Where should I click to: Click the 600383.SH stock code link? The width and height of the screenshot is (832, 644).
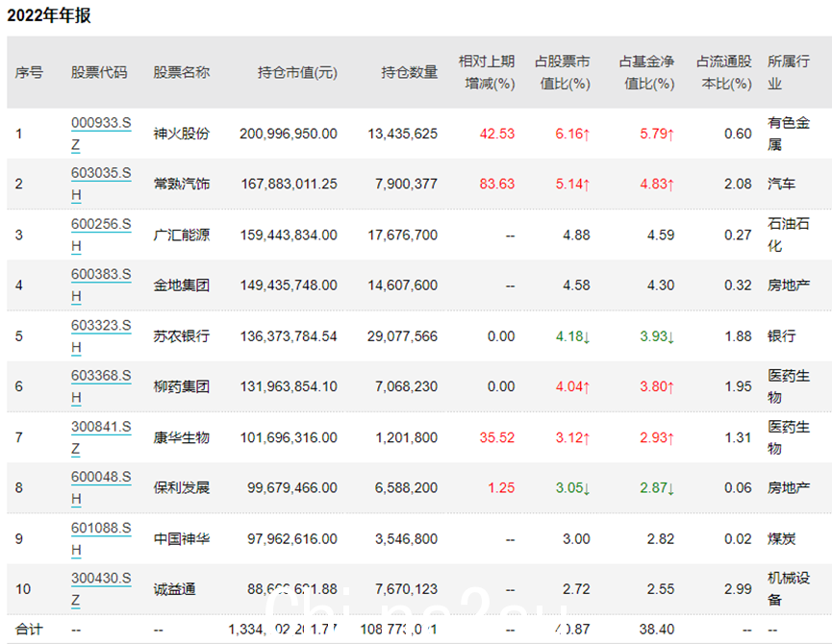[101, 285]
